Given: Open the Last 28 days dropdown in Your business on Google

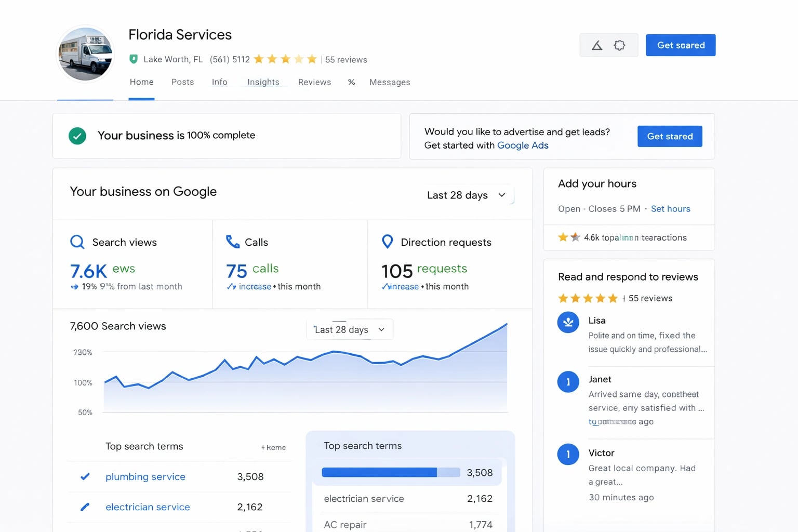Looking at the screenshot, I should (x=467, y=195).
